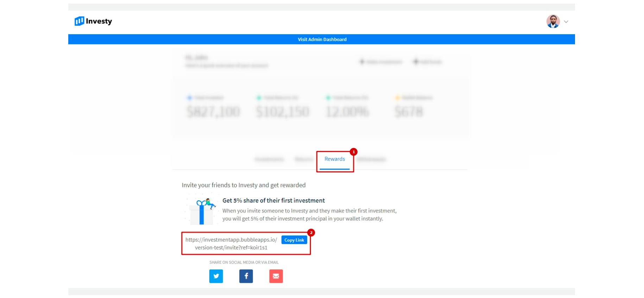This screenshot has width=644, height=298.
Task: Click the Investy logo icon
Action: [x=79, y=21]
